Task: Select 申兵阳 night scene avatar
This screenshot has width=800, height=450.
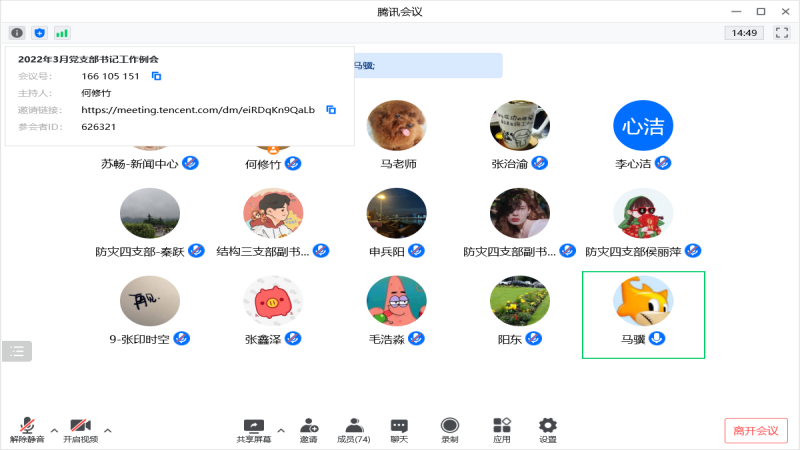Action: [x=396, y=213]
